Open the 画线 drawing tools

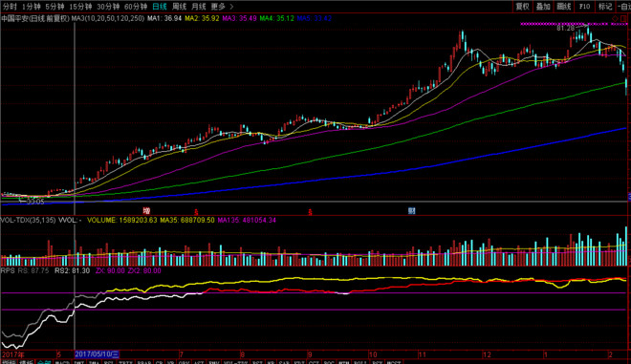tap(563, 7)
